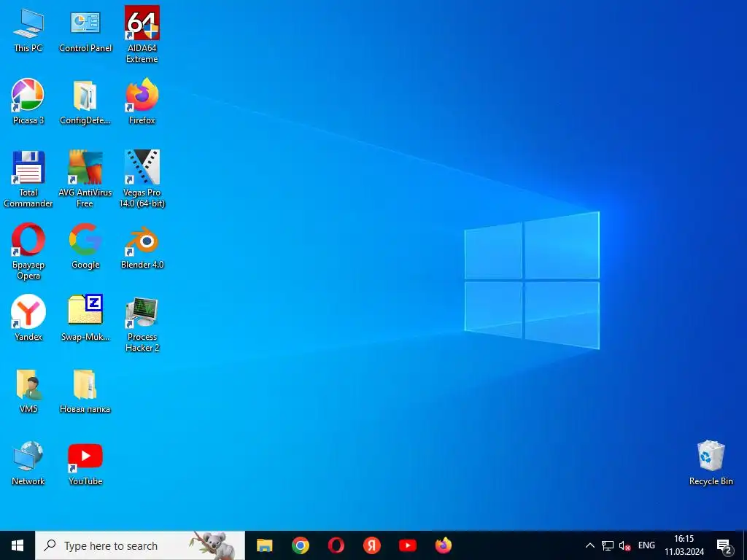Viewport: 747px width, 560px height.
Task: Select the Новая папка folder
Action: pyautogui.click(x=85, y=391)
